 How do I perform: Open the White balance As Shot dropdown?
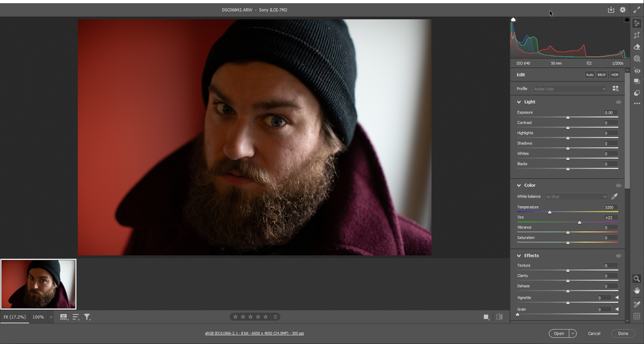coord(576,197)
